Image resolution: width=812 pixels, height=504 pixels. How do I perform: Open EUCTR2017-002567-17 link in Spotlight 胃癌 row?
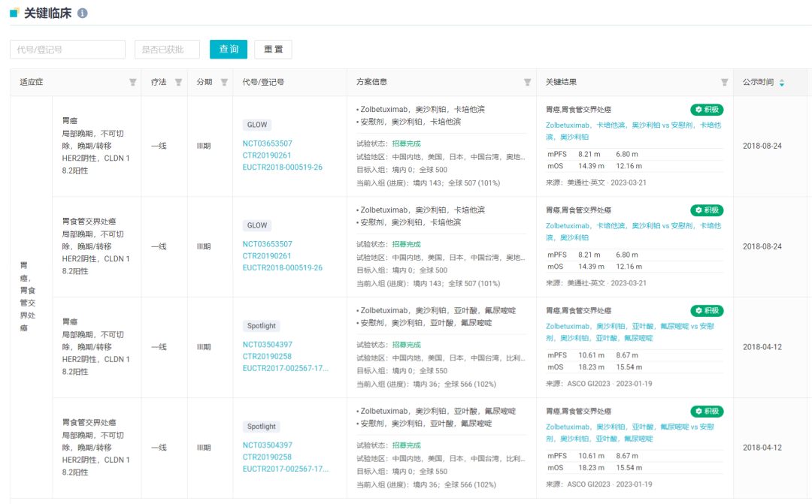pyautogui.click(x=286, y=368)
